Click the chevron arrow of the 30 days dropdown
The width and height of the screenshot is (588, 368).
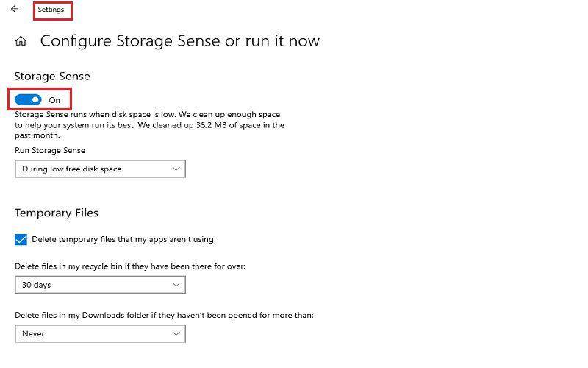click(176, 285)
